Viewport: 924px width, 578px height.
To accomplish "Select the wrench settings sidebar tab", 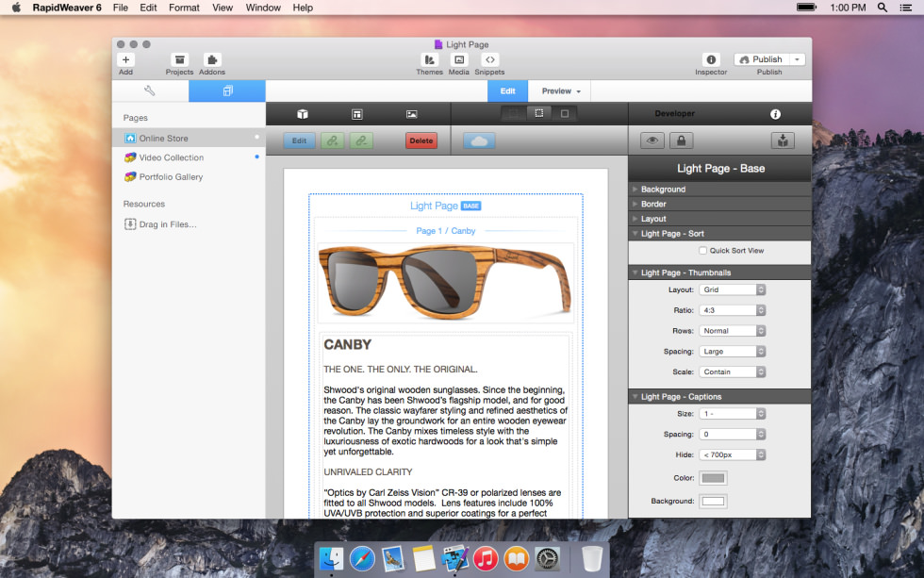I will (x=150, y=91).
